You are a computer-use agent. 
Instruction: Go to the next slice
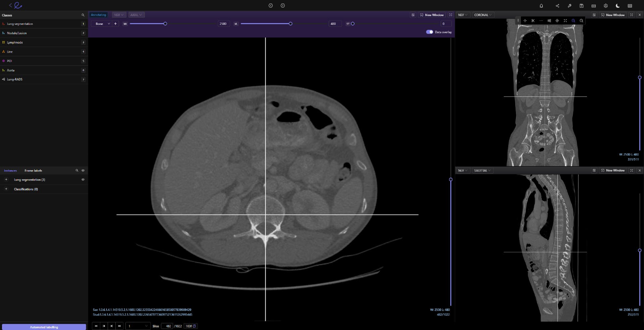[111, 326]
